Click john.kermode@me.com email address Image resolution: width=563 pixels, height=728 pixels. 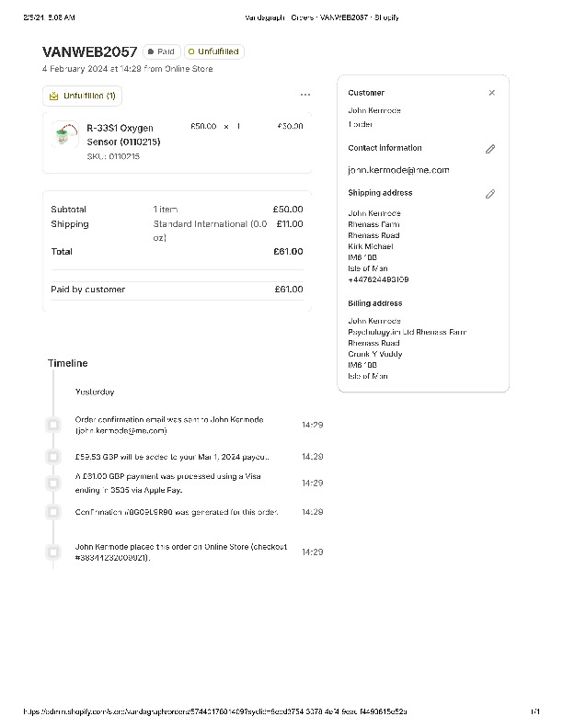[x=398, y=170]
